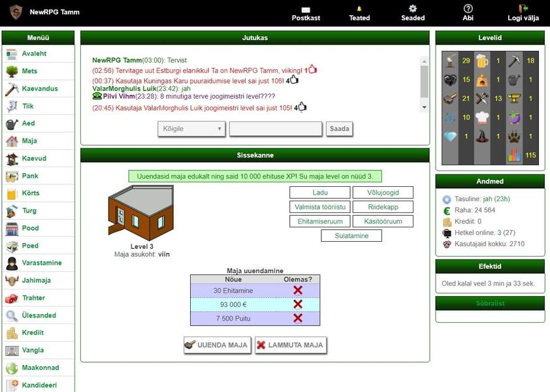Open the Sulatamine room button

point(351,236)
